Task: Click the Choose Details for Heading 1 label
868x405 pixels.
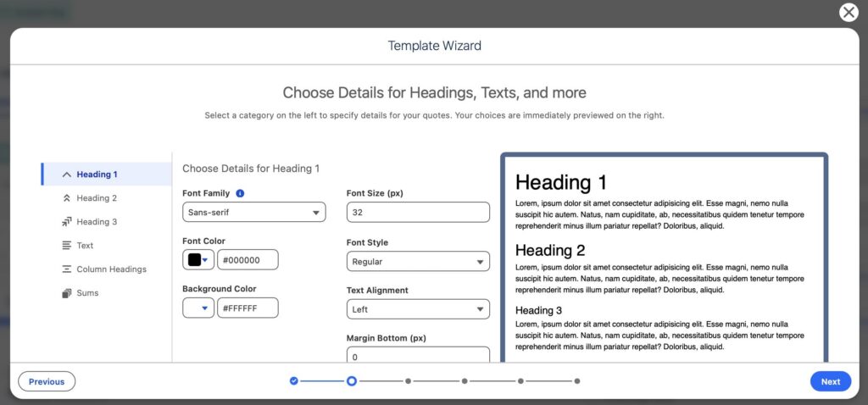Action: point(251,169)
